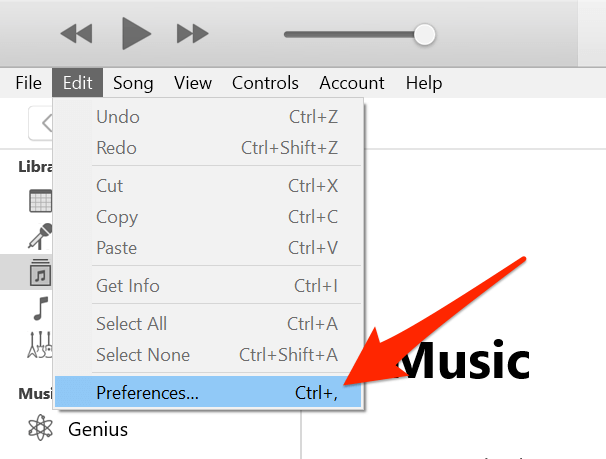Open the Genres icon in sidebar

coord(40,344)
